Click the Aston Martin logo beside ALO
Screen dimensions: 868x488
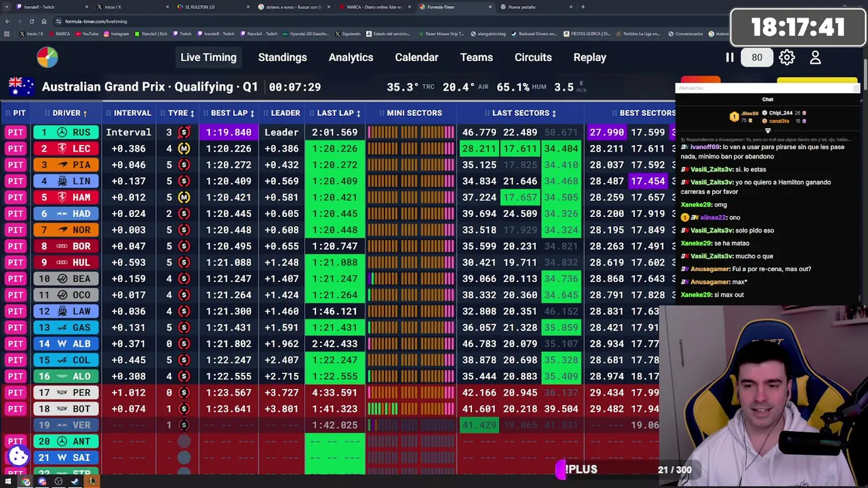point(62,376)
